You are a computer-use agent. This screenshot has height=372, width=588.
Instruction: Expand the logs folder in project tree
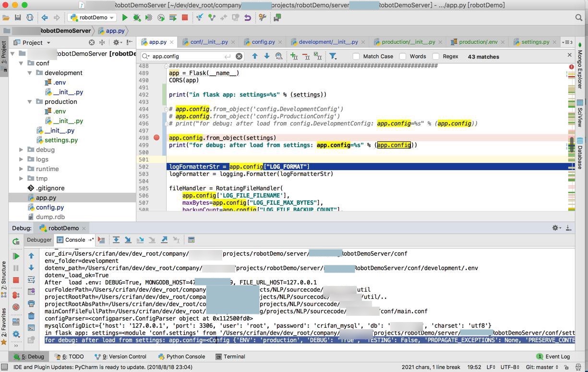(21, 159)
